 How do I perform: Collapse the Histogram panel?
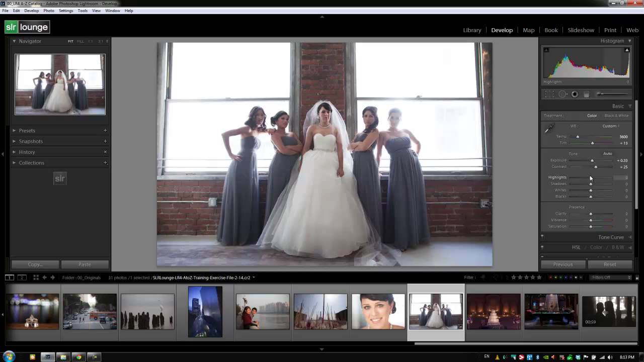tap(629, 41)
